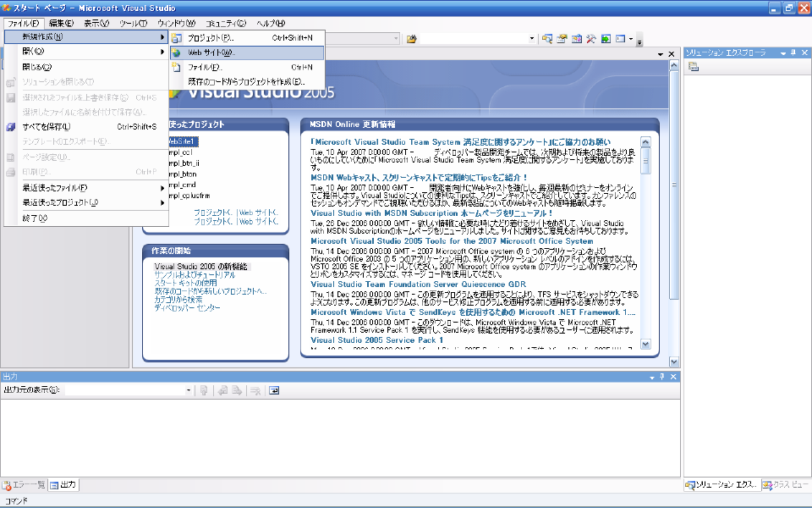Image resolution: width=812 pixels, height=508 pixels.
Task: Choose 終了(X) to exit
Action: 86,218
